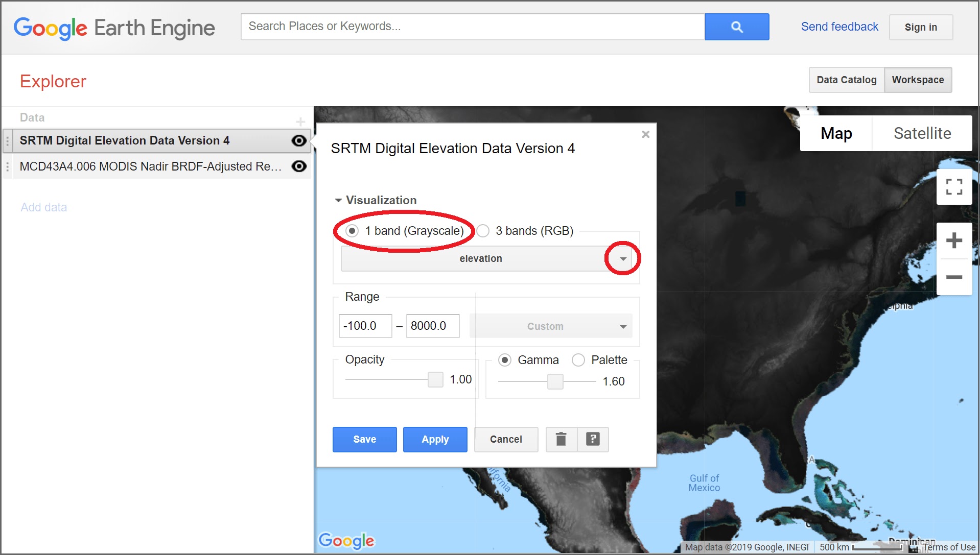Viewport: 980px width, 555px height.
Task: Switch map to Satellite view
Action: coord(922,133)
